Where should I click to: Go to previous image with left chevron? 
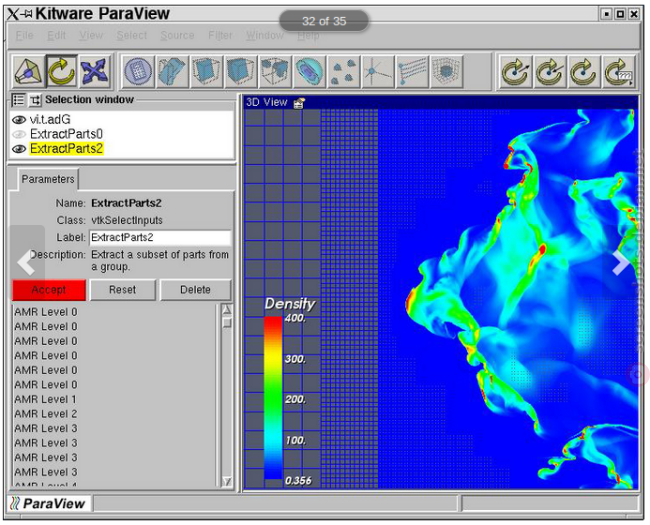26,262
